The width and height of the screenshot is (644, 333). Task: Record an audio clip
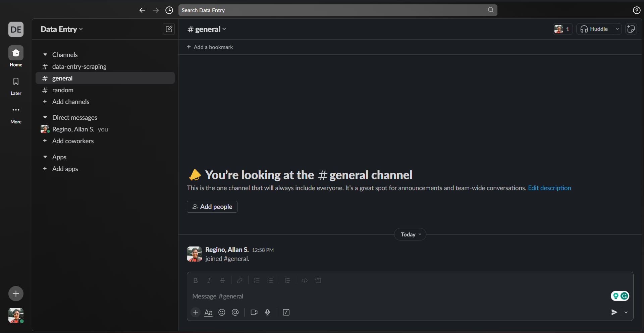pos(267,313)
